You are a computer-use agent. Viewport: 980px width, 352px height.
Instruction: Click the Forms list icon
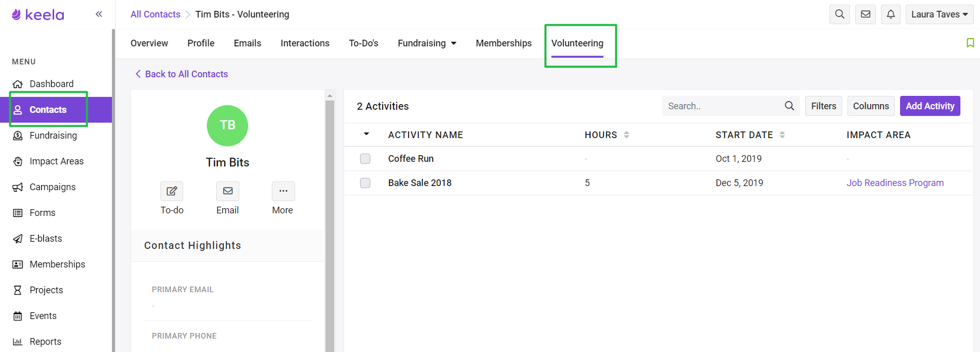tap(18, 213)
